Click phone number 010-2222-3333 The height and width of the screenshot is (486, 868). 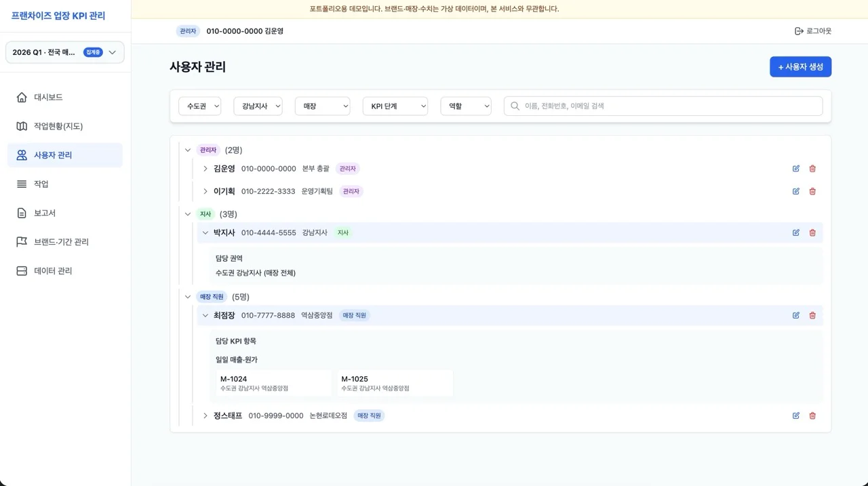point(268,191)
